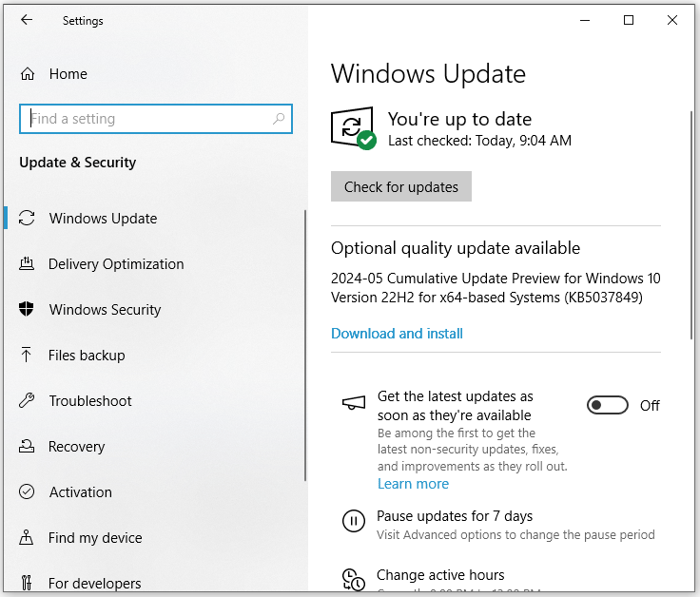
Task: Open For developers settings
Action: coord(94,583)
